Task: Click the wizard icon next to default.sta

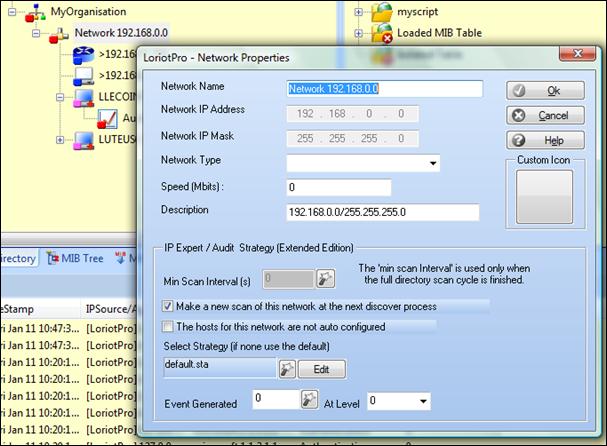Action: [287, 369]
